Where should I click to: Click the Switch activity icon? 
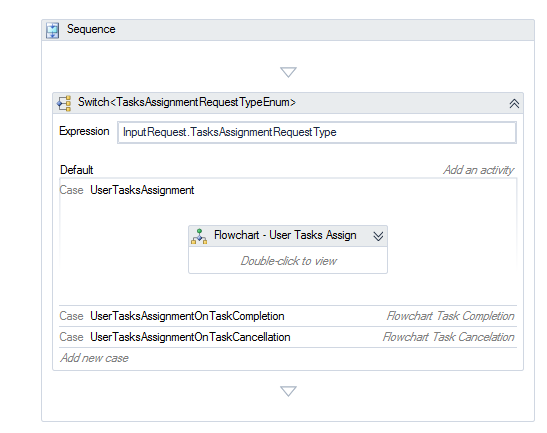pos(64,103)
